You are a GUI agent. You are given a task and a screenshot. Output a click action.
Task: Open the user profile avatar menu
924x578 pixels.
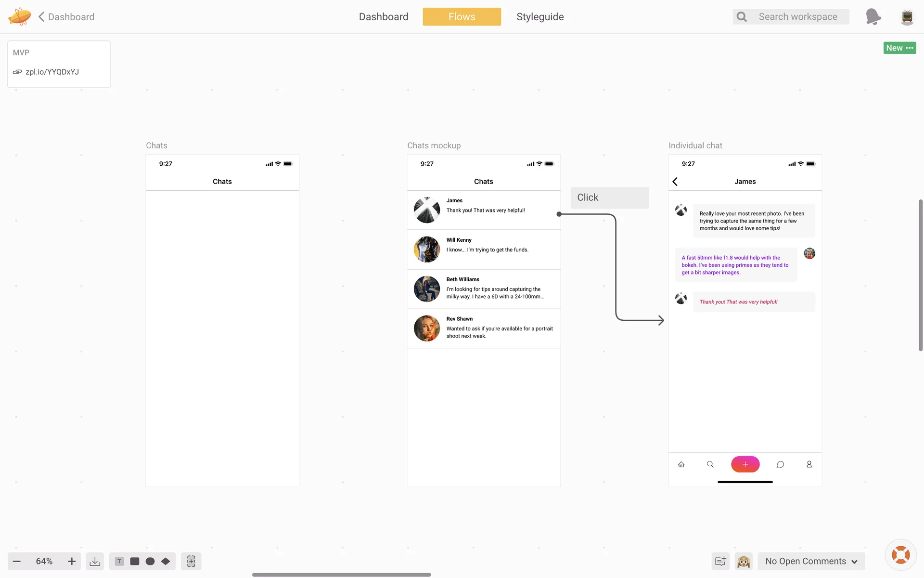907,17
